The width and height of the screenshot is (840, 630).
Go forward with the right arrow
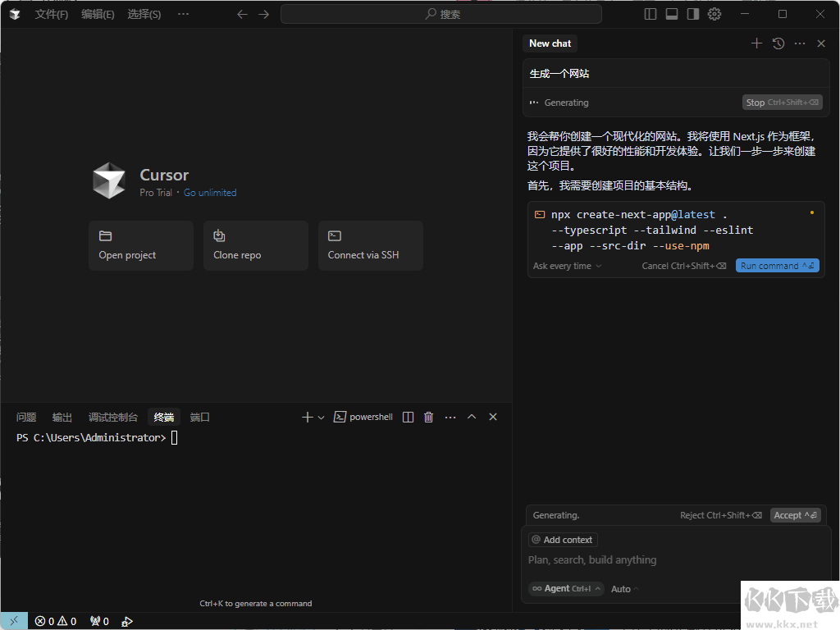click(x=264, y=15)
